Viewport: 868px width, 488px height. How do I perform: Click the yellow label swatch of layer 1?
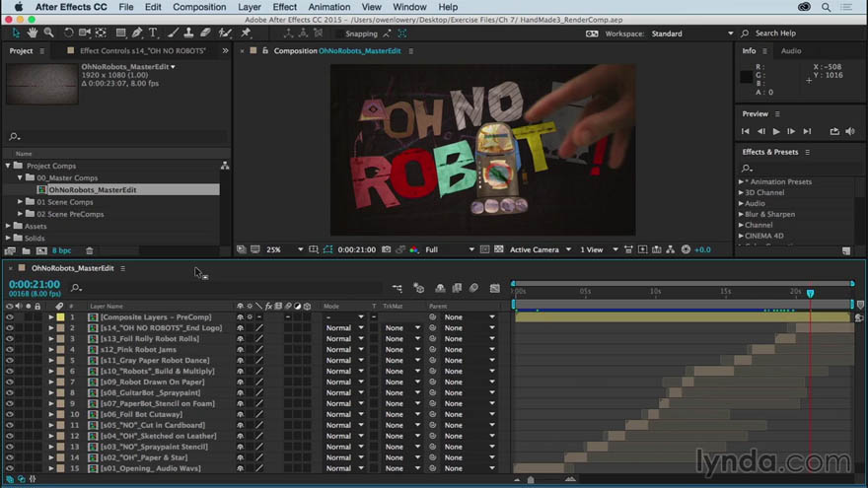[x=60, y=317]
